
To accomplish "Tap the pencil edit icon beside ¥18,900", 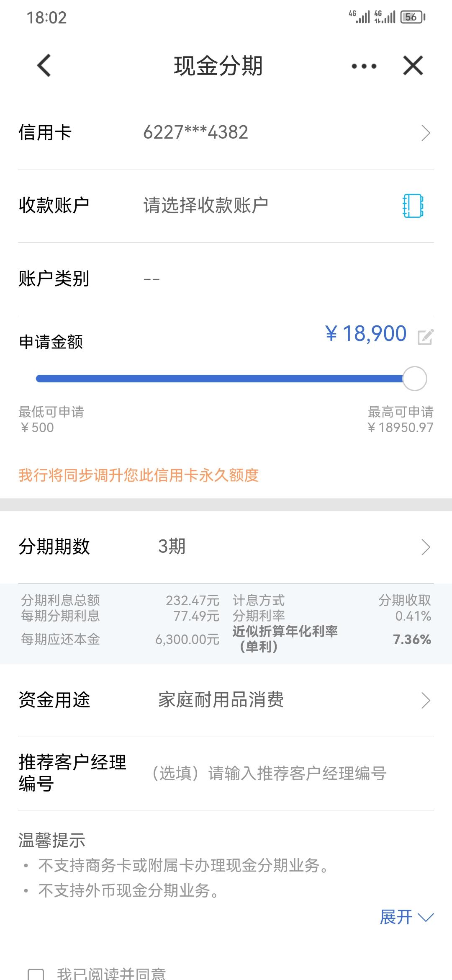I will tap(426, 337).
